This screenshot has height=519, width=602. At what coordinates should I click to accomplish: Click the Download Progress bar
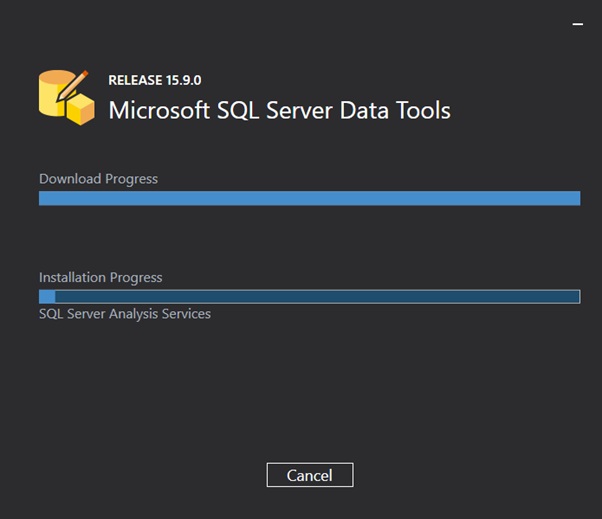click(x=309, y=198)
